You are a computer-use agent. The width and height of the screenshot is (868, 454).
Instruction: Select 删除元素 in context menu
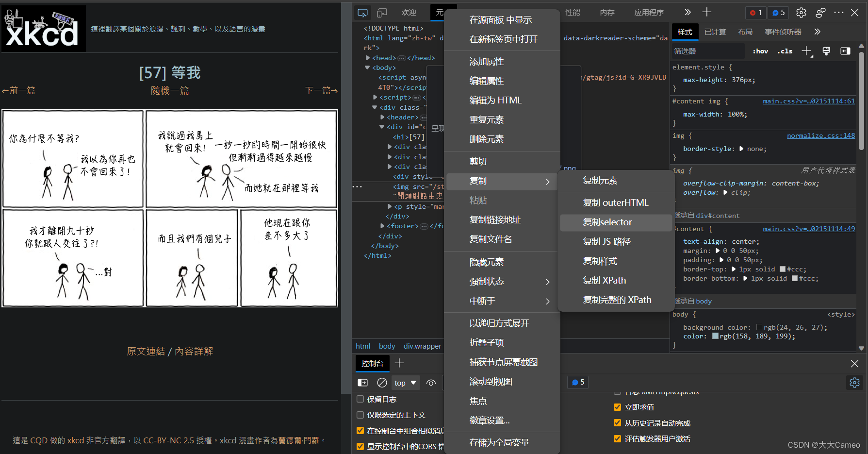pos(501,139)
